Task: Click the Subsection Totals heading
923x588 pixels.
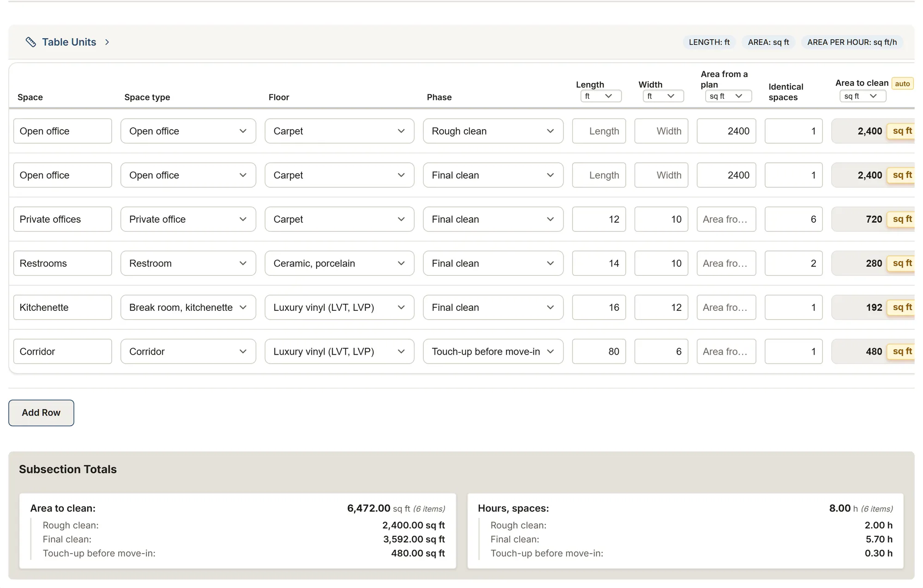Action: click(68, 469)
